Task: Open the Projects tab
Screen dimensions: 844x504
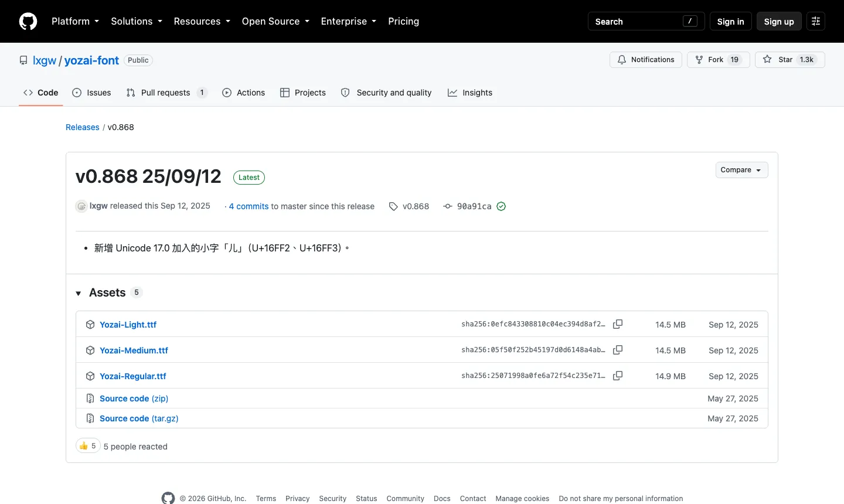Action: click(303, 93)
